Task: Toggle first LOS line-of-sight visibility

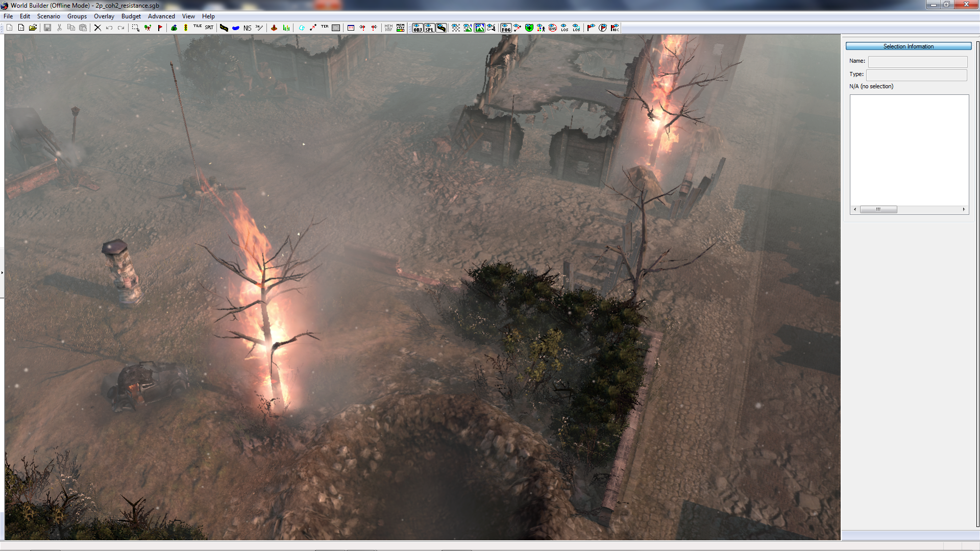Action: point(565,28)
